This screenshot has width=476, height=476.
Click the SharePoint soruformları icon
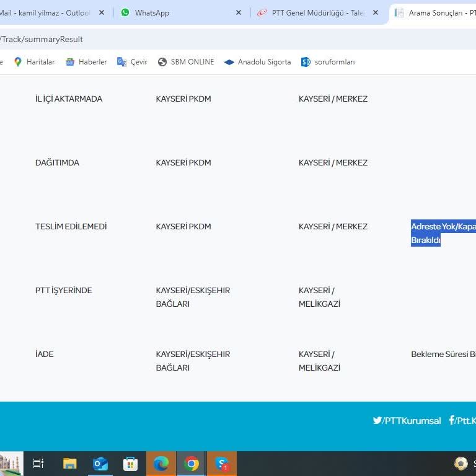(x=306, y=62)
